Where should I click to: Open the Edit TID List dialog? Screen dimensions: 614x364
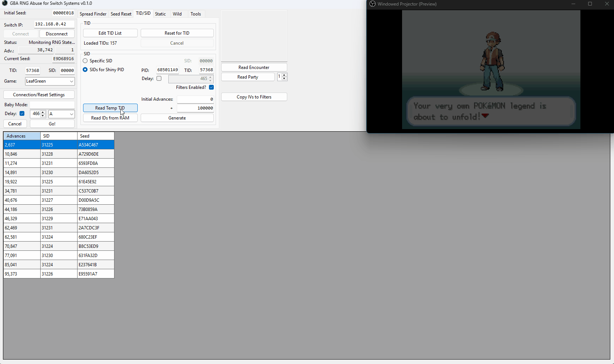(110, 33)
